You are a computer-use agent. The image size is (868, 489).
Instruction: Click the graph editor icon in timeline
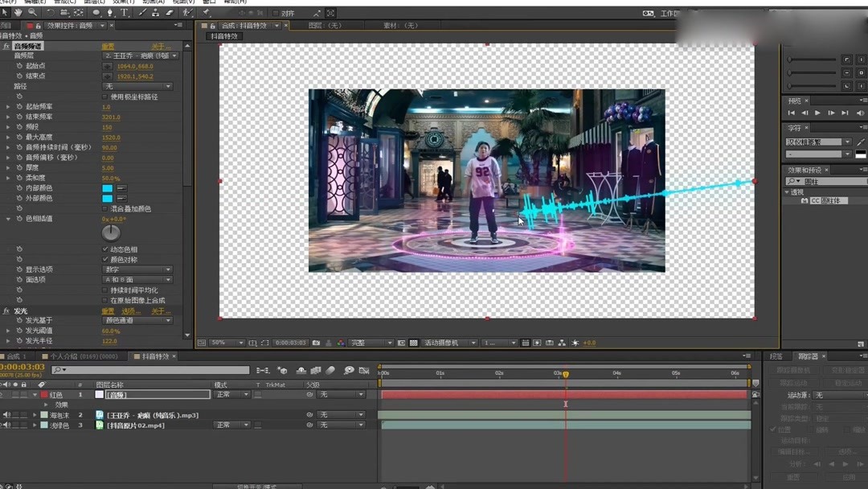click(364, 370)
